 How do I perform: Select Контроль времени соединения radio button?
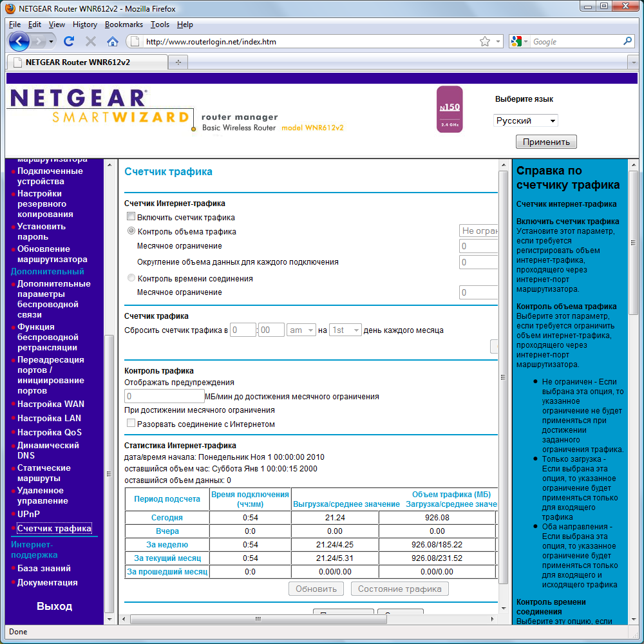(131, 278)
